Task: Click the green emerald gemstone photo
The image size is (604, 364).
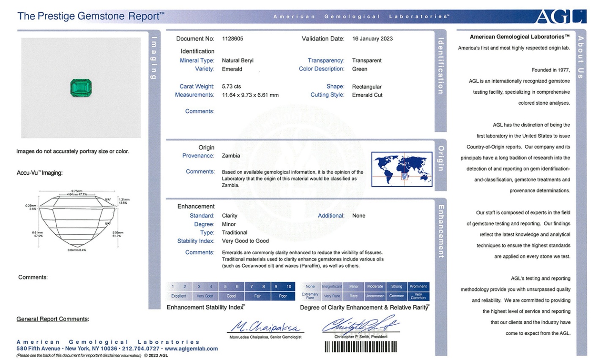Action: click(81, 88)
